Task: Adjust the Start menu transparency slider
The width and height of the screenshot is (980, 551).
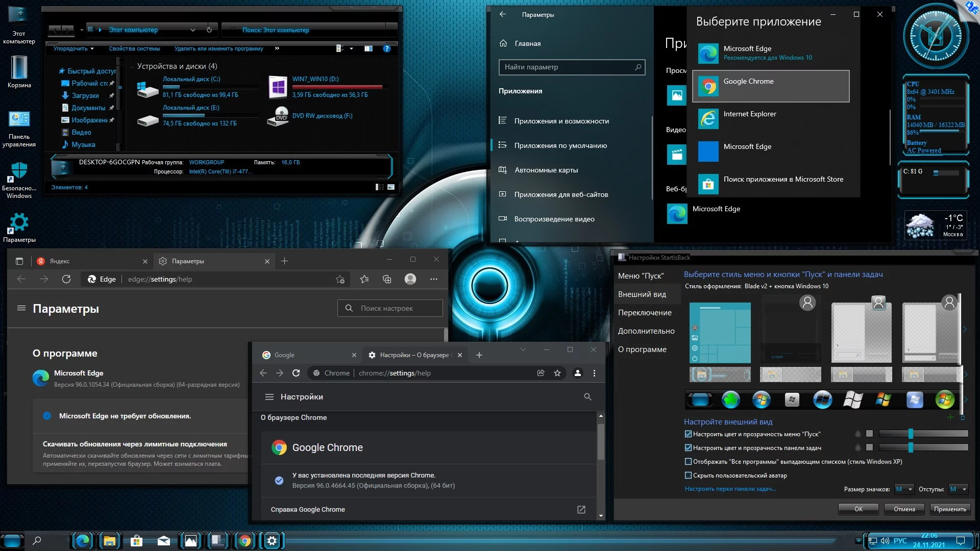Action: (x=911, y=434)
